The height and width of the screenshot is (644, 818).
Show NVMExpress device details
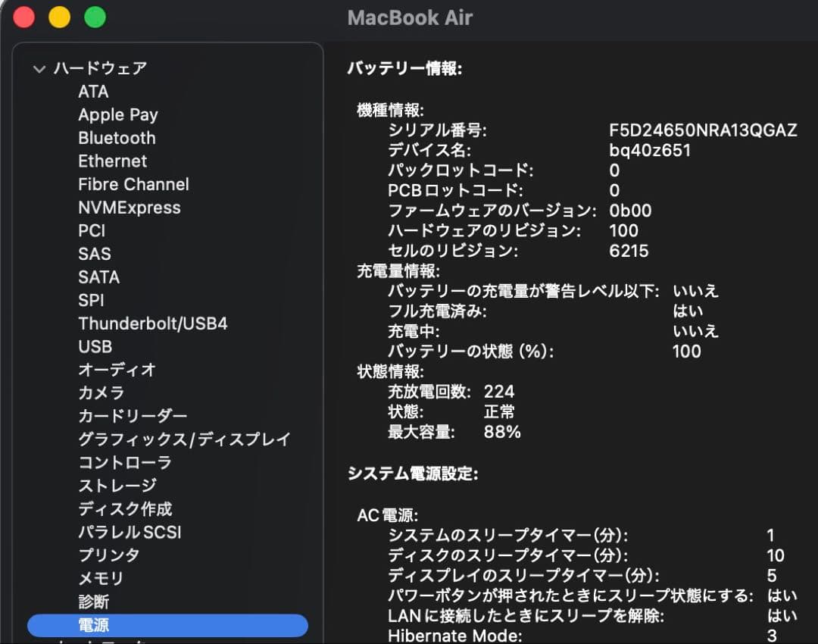130,207
